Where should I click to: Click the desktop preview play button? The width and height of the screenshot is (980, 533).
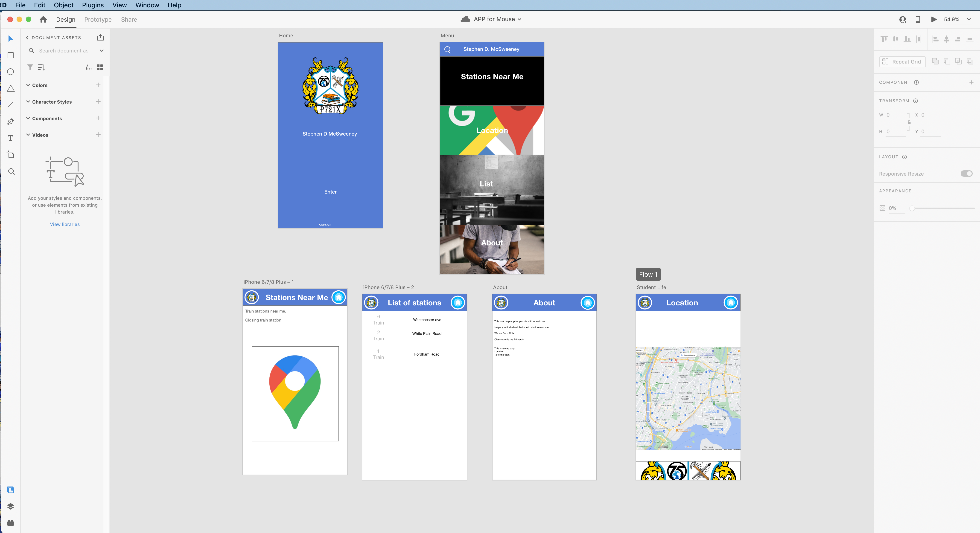click(933, 19)
